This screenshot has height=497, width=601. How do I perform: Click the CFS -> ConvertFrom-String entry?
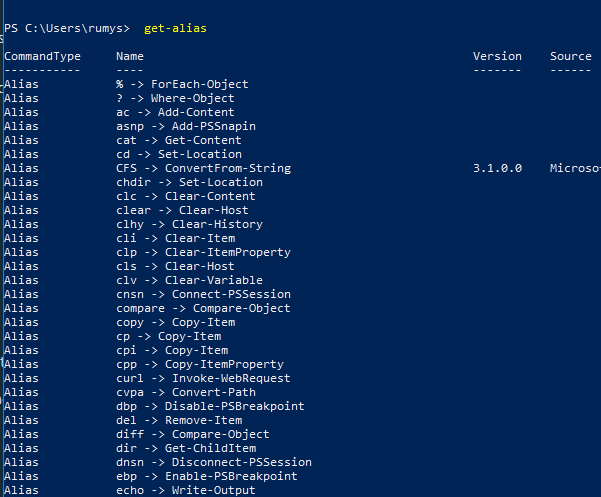pyautogui.click(x=204, y=169)
